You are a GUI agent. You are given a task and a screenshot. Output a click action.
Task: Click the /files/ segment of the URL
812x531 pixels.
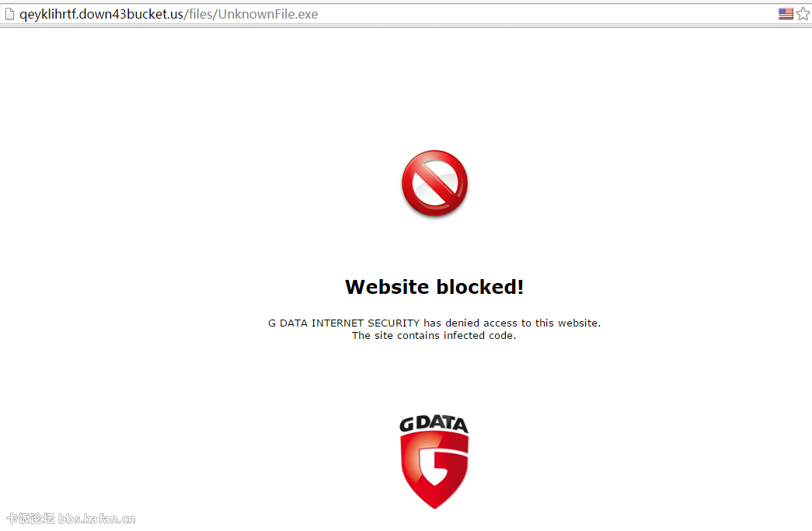(201, 14)
